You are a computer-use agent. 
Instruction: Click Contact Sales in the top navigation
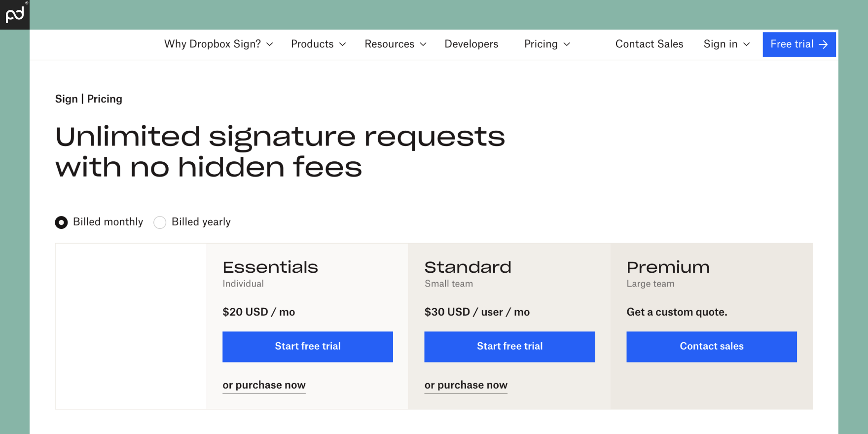coord(649,44)
